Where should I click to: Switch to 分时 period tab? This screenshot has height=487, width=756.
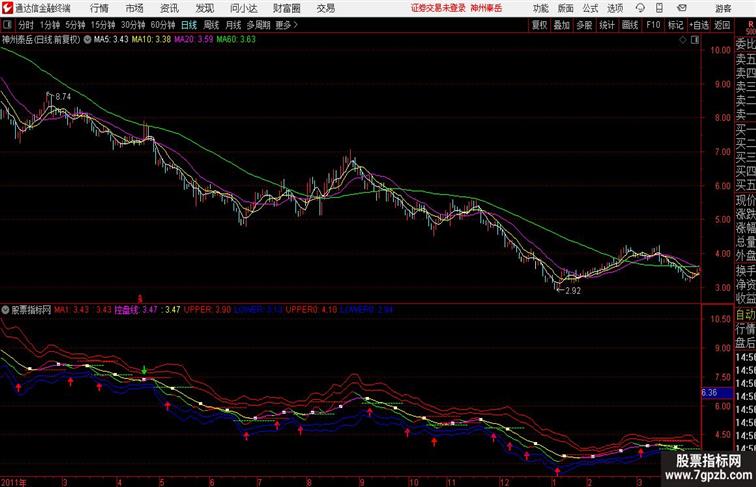click(26, 25)
